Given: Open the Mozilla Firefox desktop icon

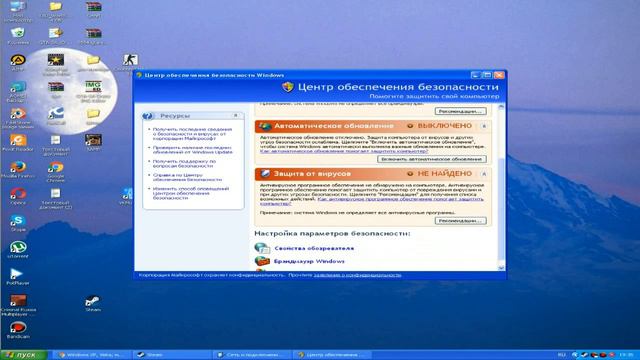Looking at the screenshot, I should click(x=18, y=167).
